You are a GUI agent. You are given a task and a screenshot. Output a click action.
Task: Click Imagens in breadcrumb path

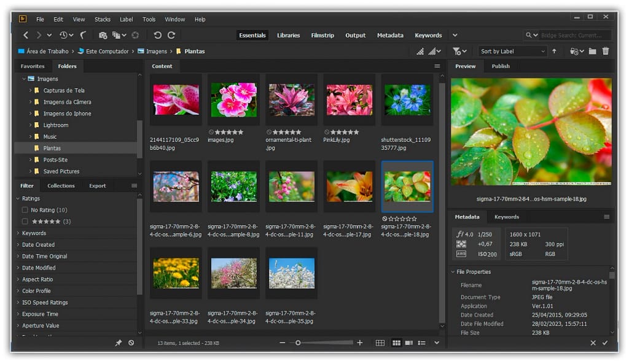(x=157, y=52)
